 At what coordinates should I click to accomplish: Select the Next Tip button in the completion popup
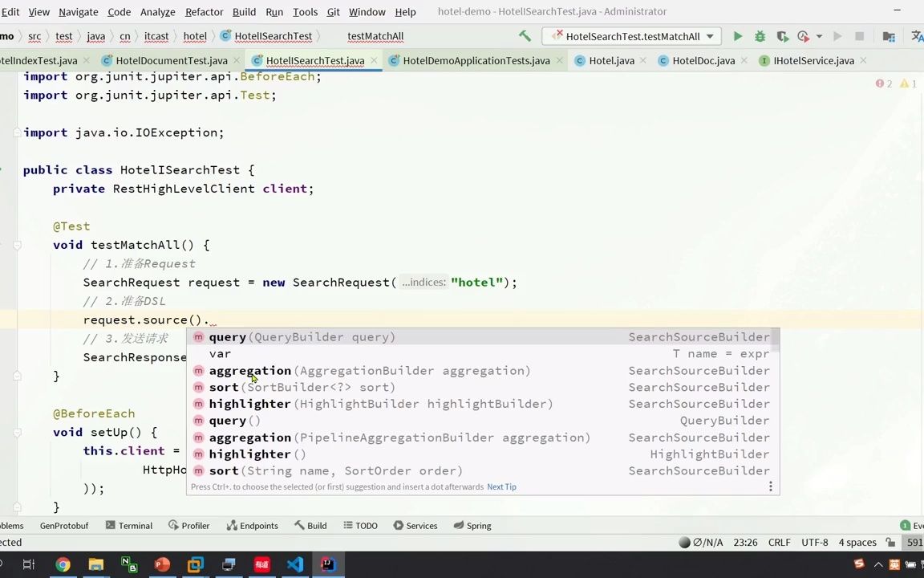point(501,486)
